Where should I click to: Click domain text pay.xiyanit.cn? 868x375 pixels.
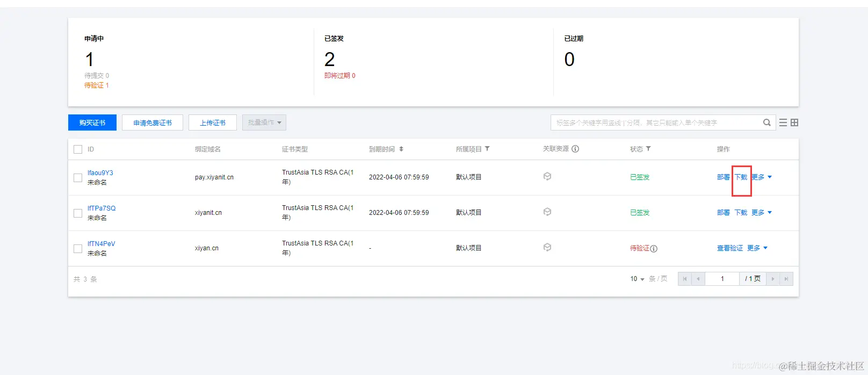point(214,177)
